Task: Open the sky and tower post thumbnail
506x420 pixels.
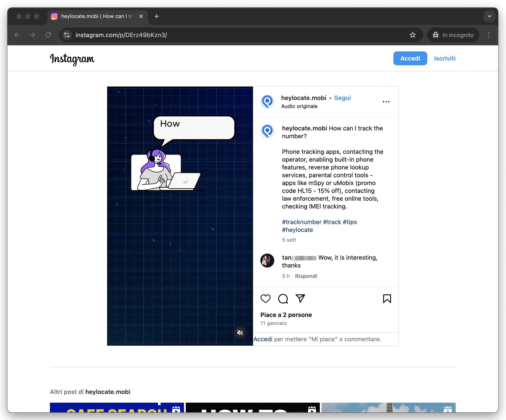Action: (x=388, y=407)
